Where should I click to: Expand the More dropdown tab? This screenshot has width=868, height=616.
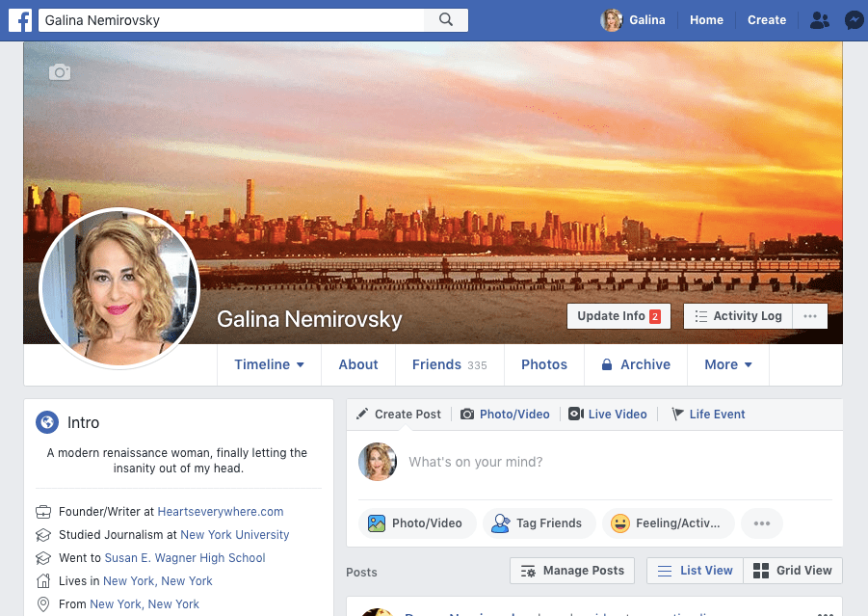(x=728, y=364)
